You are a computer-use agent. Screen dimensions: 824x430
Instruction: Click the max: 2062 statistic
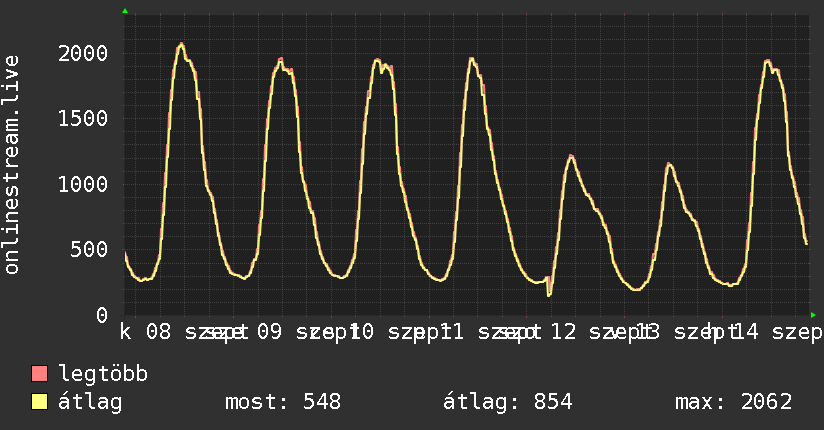click(x=734, y=402)
